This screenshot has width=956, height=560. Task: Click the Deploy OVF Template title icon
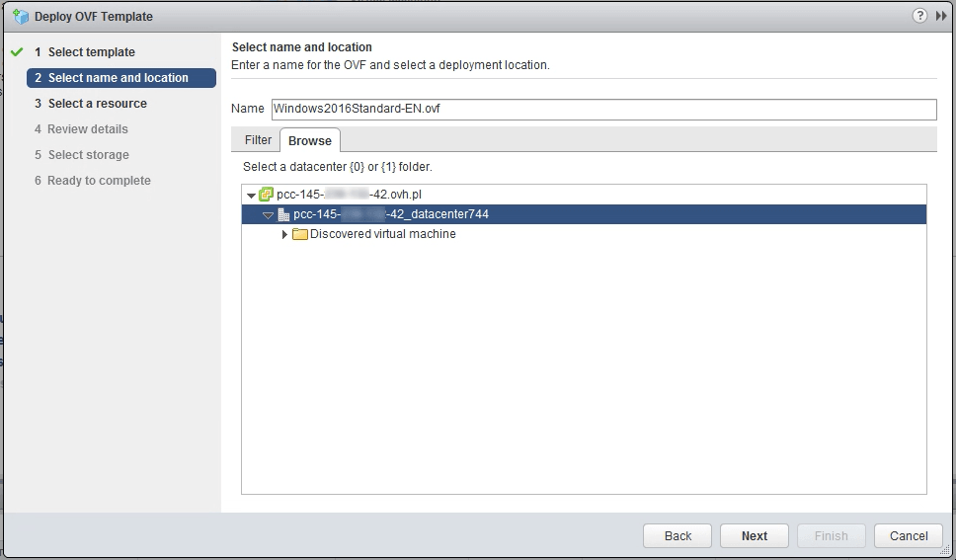(x=21, y=17)
